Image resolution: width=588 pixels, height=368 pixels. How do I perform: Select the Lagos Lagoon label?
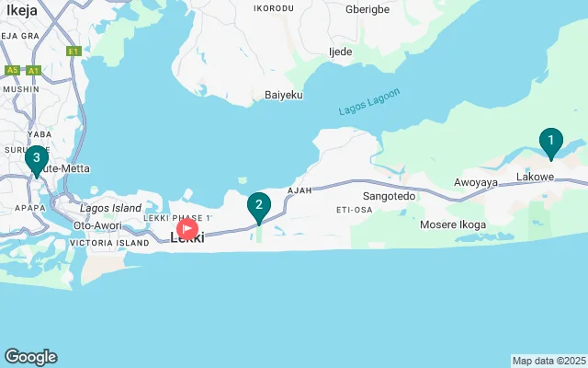point(369,102)
